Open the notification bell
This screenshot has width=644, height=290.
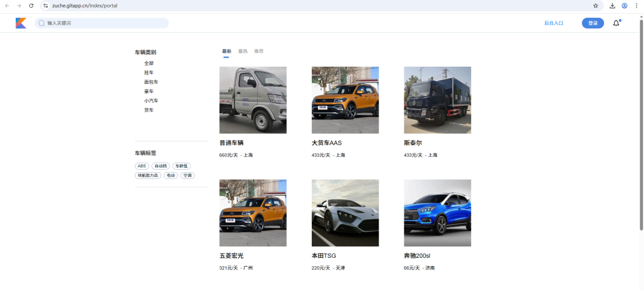[616, 23]
